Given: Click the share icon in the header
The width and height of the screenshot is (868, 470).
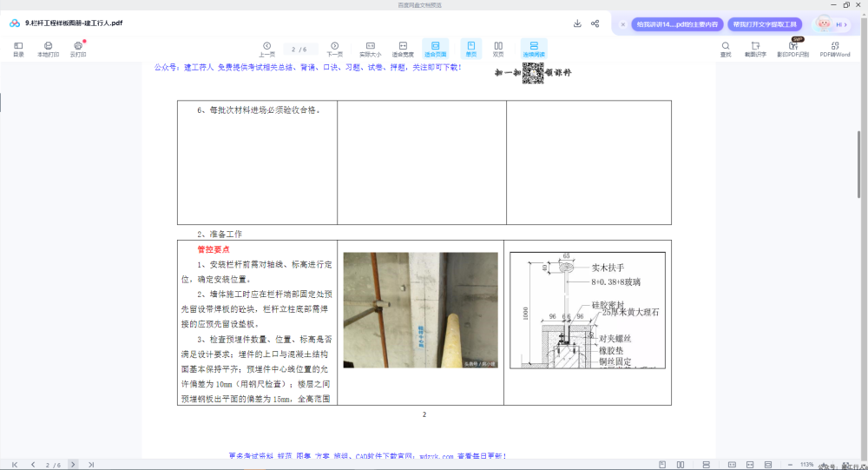Looking at the screenshot, I should [x=595, y=23].
